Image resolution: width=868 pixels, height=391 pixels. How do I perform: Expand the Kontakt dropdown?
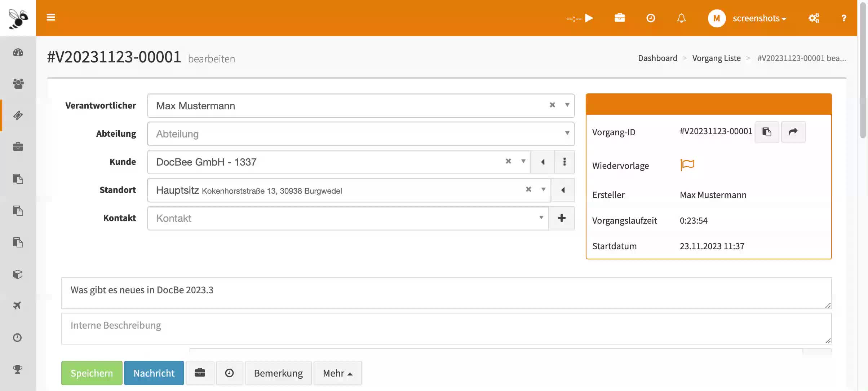541,218
